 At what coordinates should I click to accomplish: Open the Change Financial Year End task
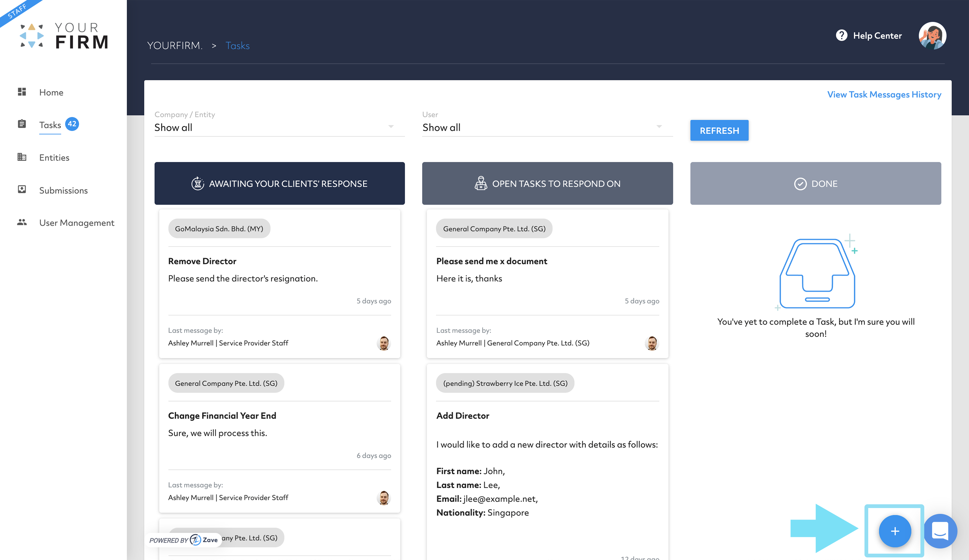(222, 415)
